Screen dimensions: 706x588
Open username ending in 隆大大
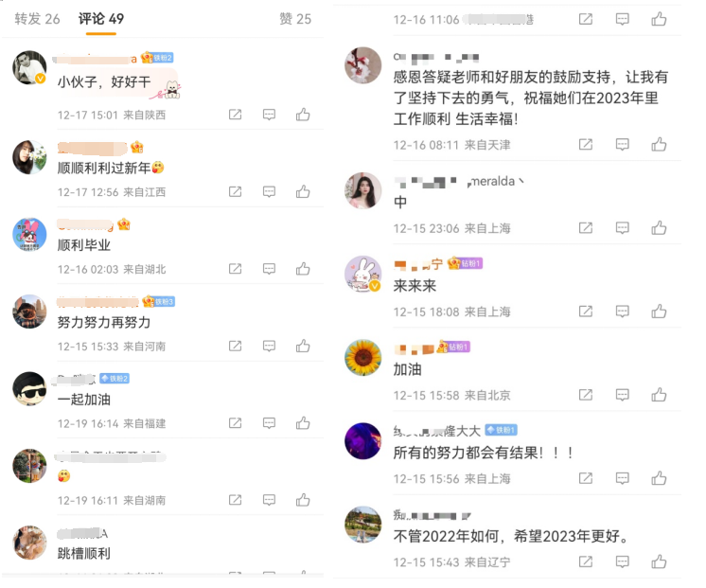point(436,431)
